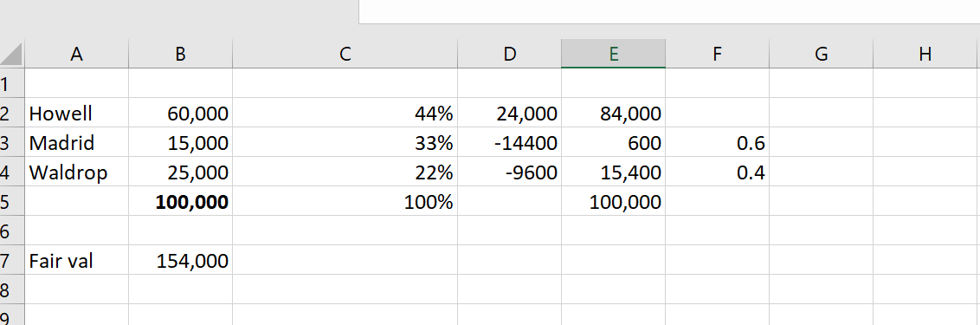Select the bold 100,000 total cell
This screenshot has height=325, width=980.
coord(181,201)
